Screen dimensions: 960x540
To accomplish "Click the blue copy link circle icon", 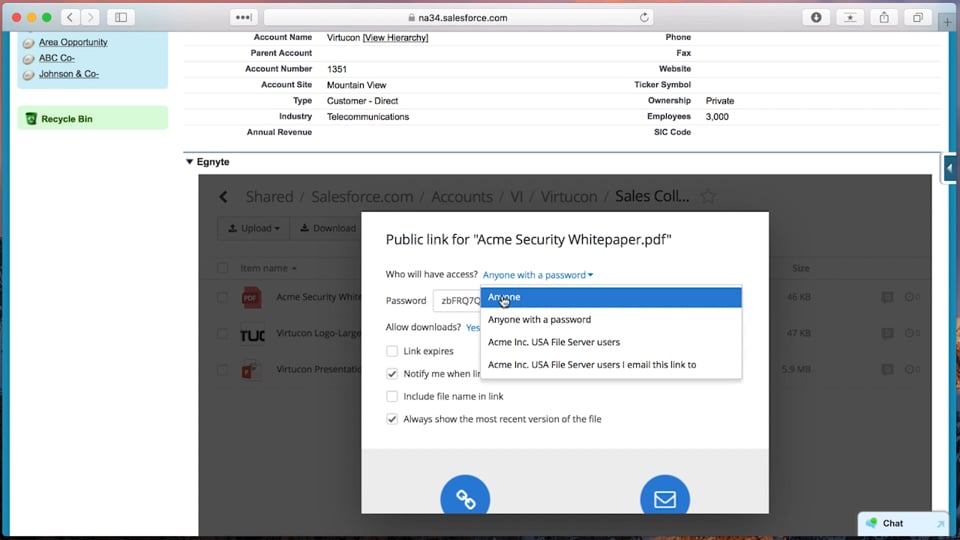I will point(465,497).
